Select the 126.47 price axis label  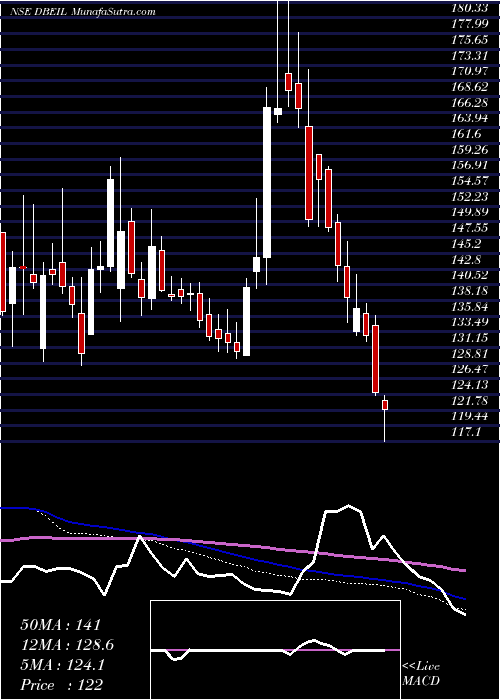(471, 368)
